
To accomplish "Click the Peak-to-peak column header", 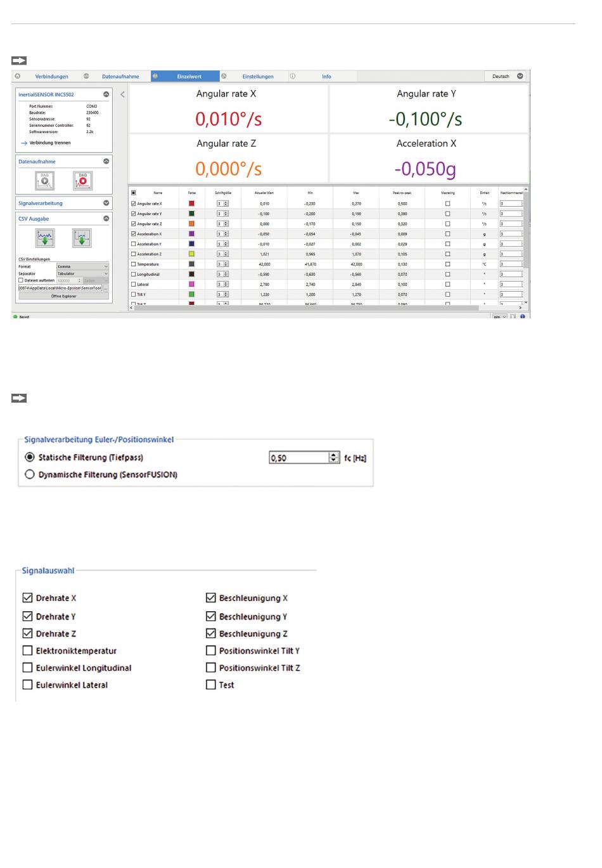I will [x=402, y=193].
